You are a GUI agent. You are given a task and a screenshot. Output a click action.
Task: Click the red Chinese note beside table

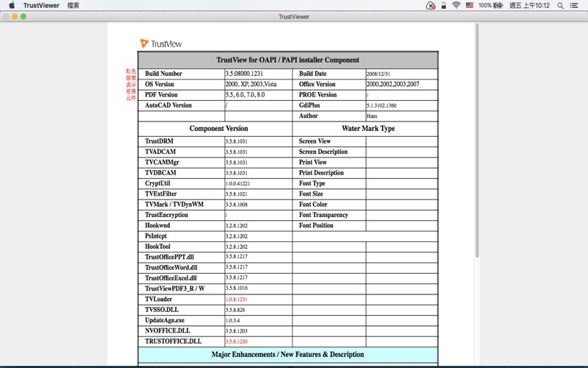131,85
